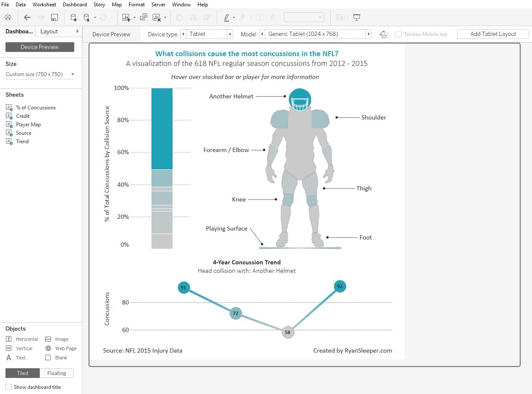The image size is (532, 394).
Task: Switch to Floating layout mode
Action: [x=57, y=373]
